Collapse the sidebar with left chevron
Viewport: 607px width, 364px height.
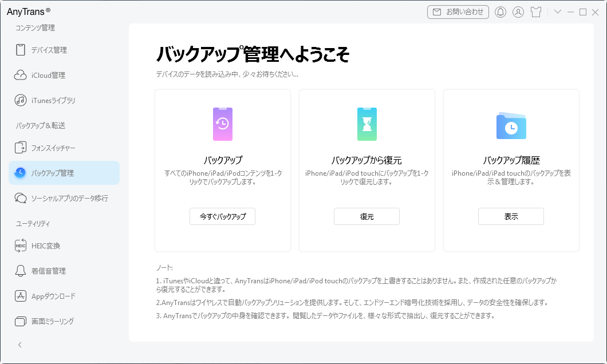pyautogui.click(x=19, y=345)
